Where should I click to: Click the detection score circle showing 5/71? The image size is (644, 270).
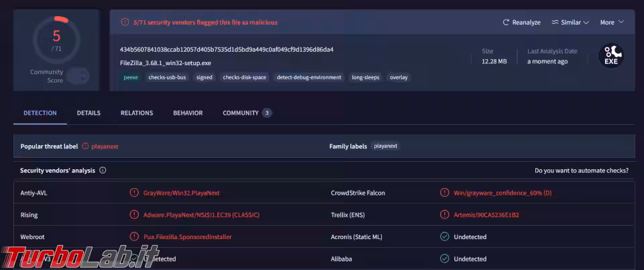56,40
